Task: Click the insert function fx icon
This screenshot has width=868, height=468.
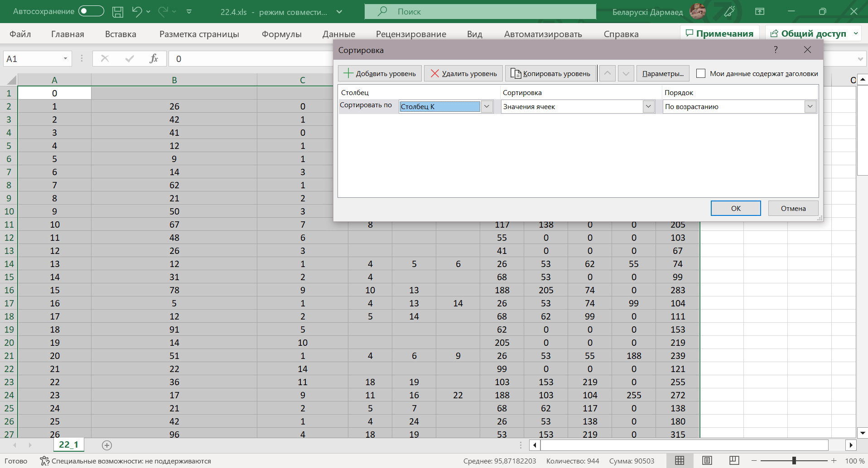Action: coord(154,58)
